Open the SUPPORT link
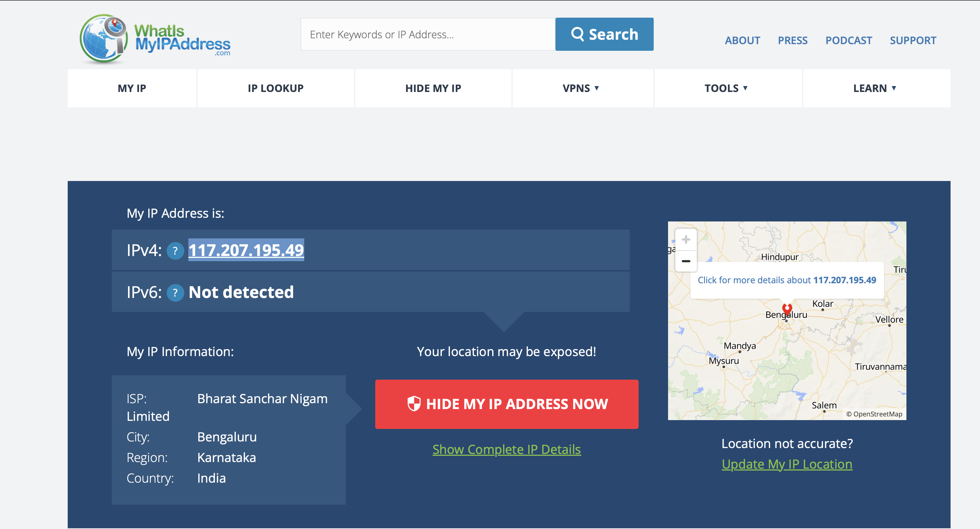 tap(913, 40)
